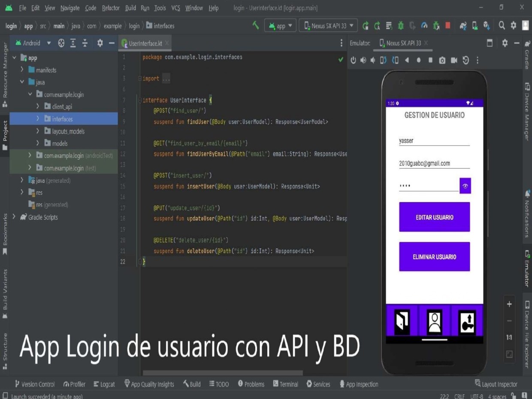Tap the profile icon in app bottom bar
This screenshot has height=399, width=532.
pyautogui.click(x=435, y=322)
